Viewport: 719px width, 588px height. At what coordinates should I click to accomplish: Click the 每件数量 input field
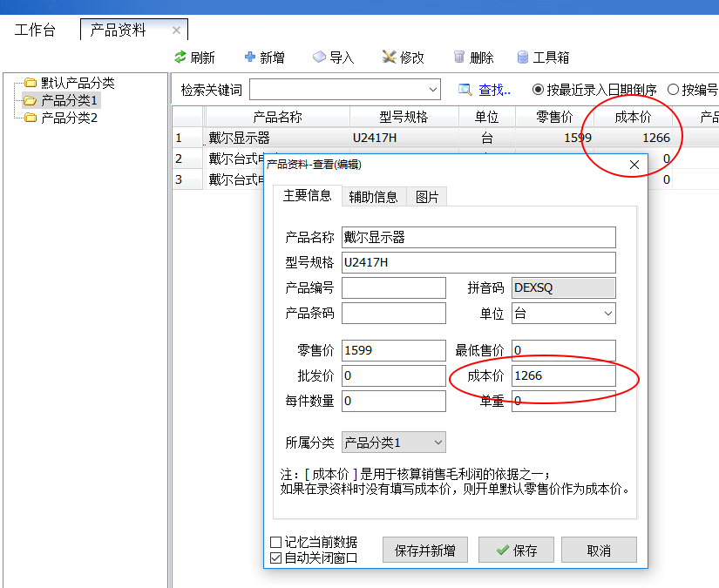tap(394, 401)
